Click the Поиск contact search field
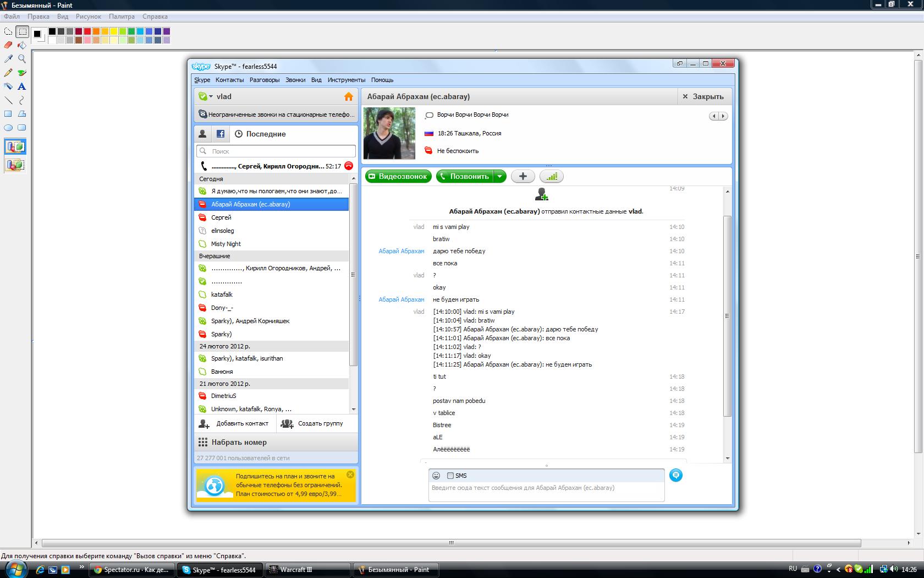This screenshot has width=924, height=578. (x=276, y=151)
